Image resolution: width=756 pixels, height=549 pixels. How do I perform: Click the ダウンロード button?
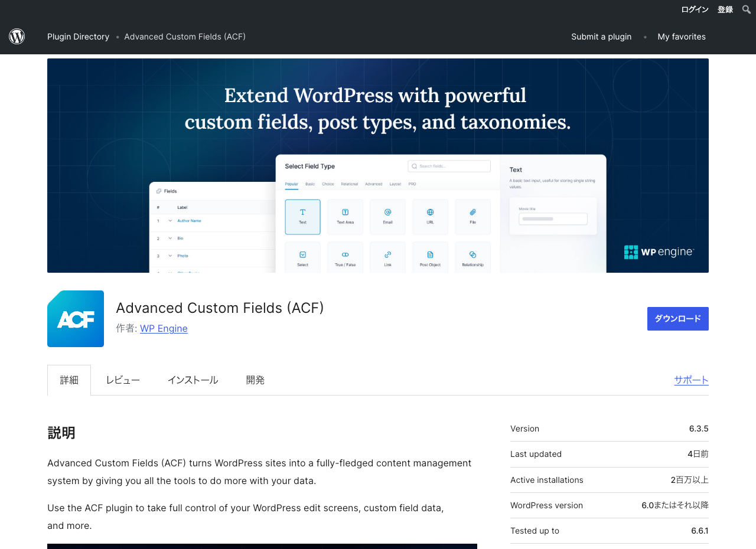(678, 319)
